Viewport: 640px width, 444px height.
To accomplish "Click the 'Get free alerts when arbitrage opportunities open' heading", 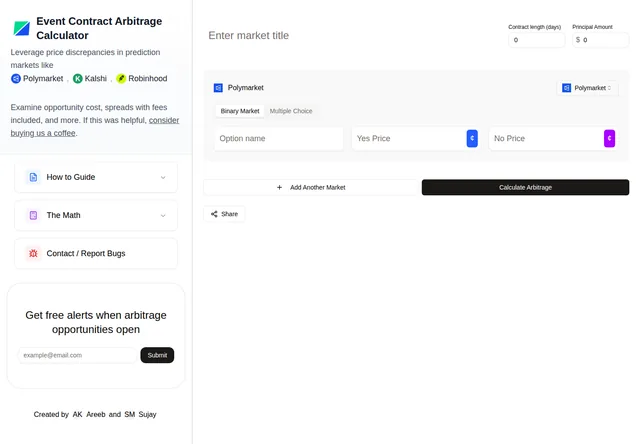I will pos(96,322).
